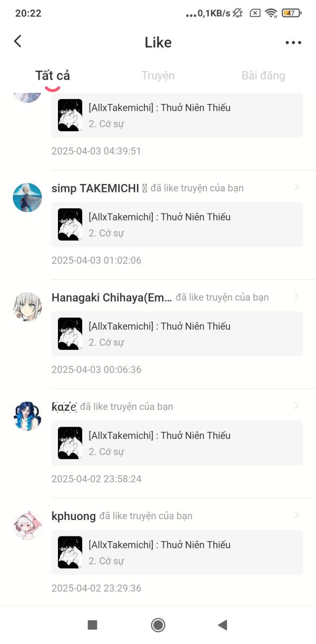Expand chevron on simp TAKEMICHI's like entry
This screenshot has height=644, width=316.
click(x=297, y=187)
